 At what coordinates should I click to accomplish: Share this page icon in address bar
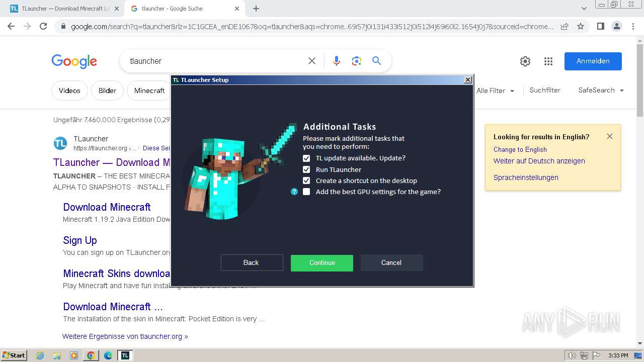pyautogui.click(x=565, y=26)
